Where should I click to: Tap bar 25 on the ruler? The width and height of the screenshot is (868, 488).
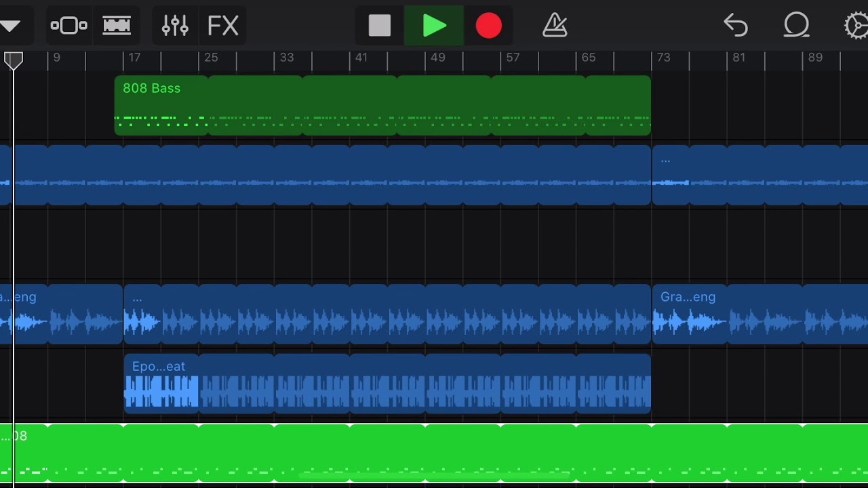211,58
